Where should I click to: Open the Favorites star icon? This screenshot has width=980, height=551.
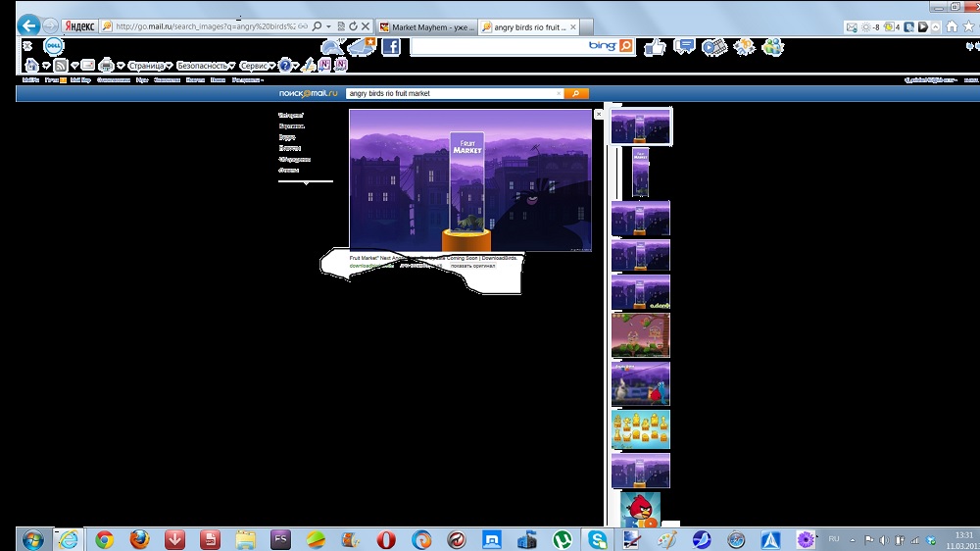[969, 26]
